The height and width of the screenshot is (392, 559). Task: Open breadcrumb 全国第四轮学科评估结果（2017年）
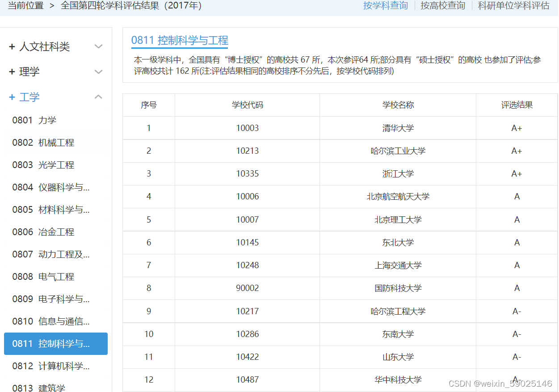131,5
